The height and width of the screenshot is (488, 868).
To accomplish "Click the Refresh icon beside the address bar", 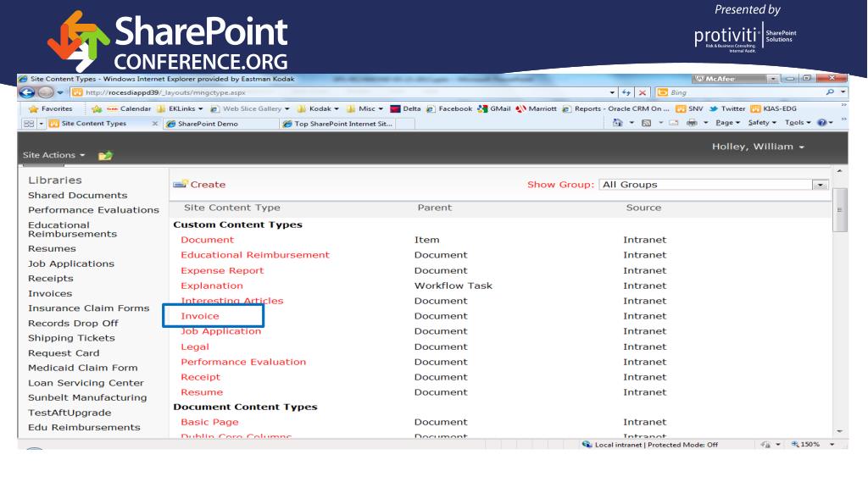I will (626, 92).
